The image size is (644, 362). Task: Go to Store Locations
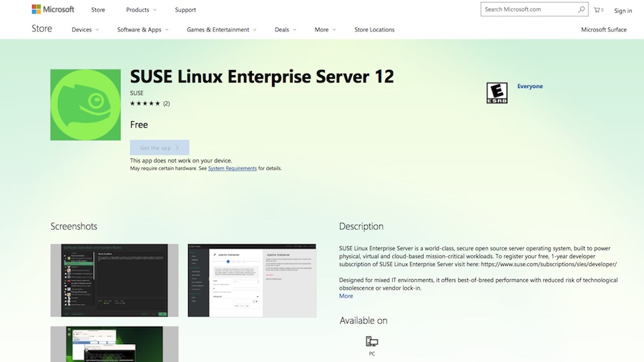[374, 29]
